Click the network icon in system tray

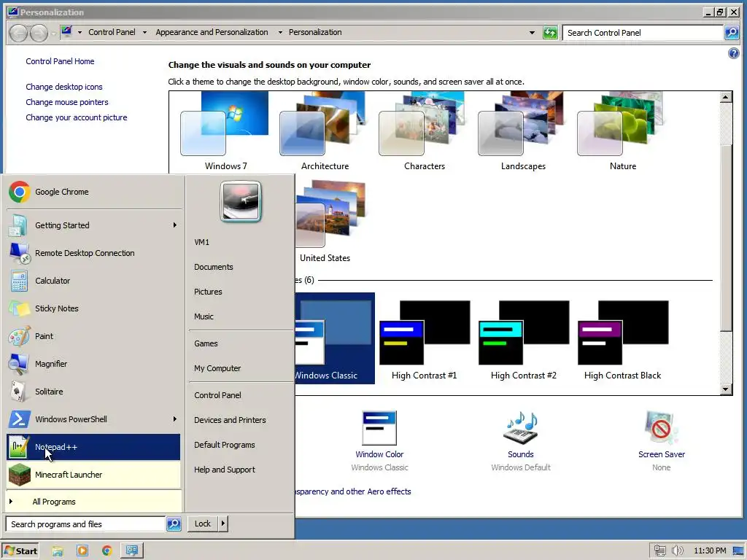click(x=659, y=551)
